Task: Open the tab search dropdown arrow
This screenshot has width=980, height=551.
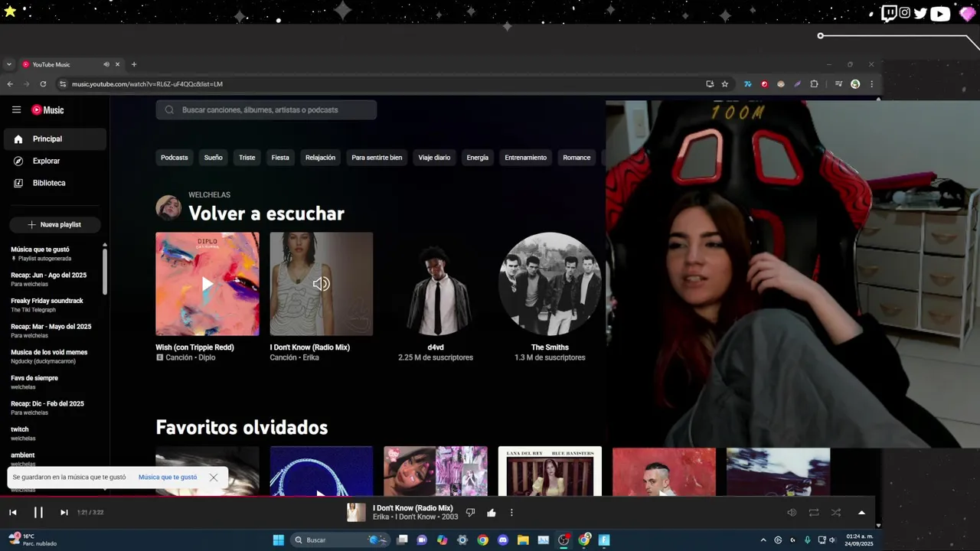Action: (x=9, y=64)
